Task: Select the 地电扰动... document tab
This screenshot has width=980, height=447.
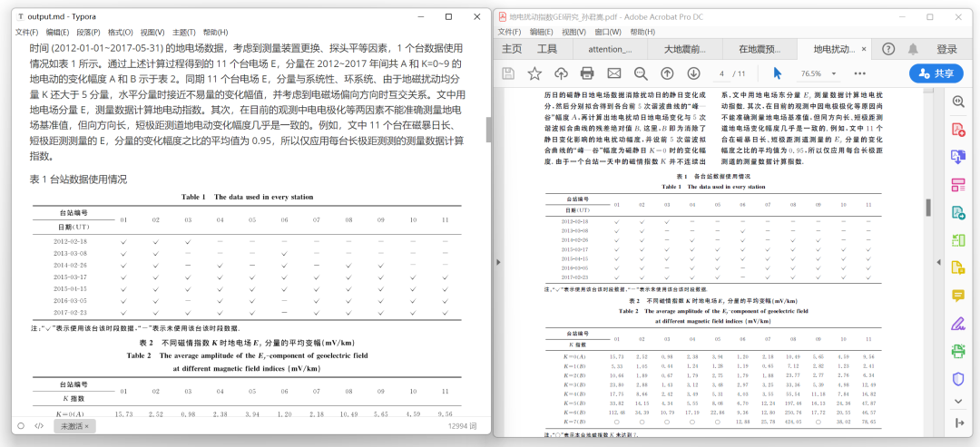Action: pos(835,49)
